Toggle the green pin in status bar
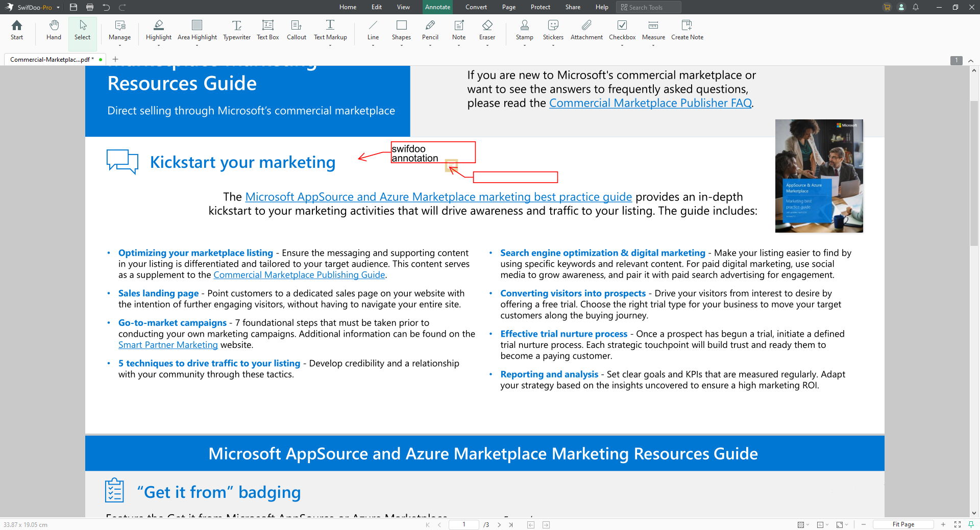Viewport: 980px width, 530px height. (971, 524)
